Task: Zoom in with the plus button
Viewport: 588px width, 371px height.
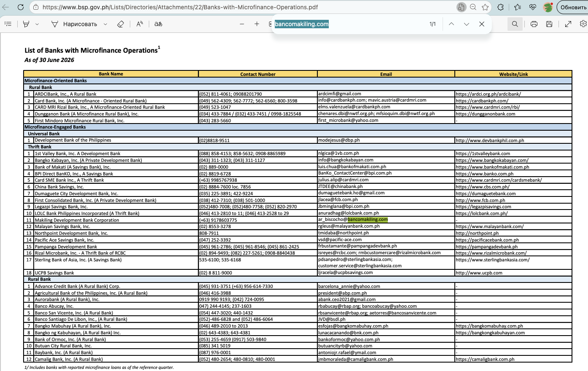Action: 257,24
